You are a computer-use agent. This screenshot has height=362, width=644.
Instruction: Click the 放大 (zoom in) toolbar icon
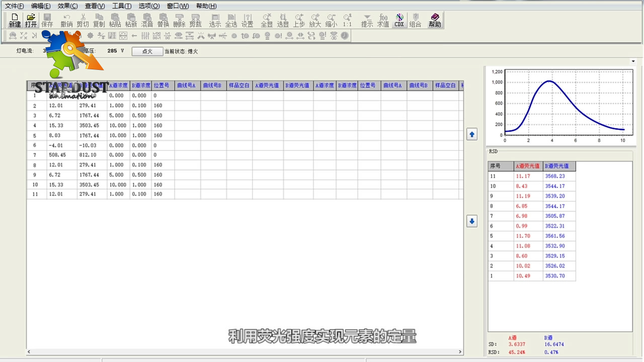(315, 20)
